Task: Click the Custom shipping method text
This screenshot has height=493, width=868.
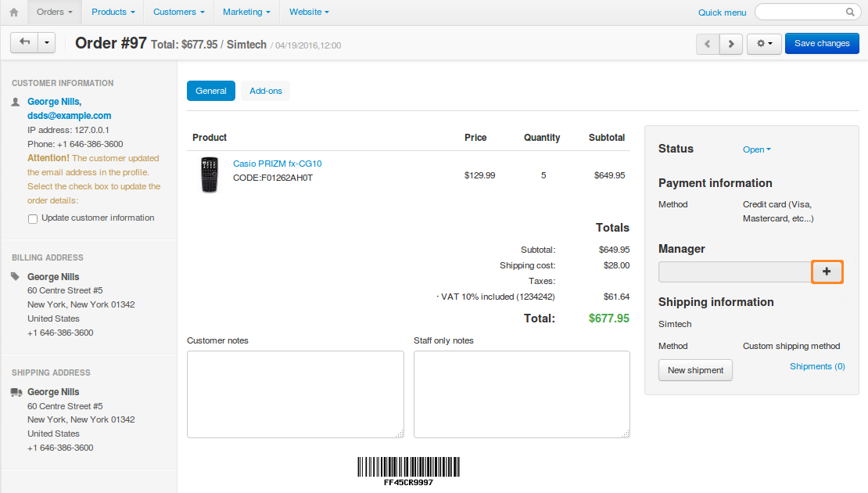Action: [791, 346]
